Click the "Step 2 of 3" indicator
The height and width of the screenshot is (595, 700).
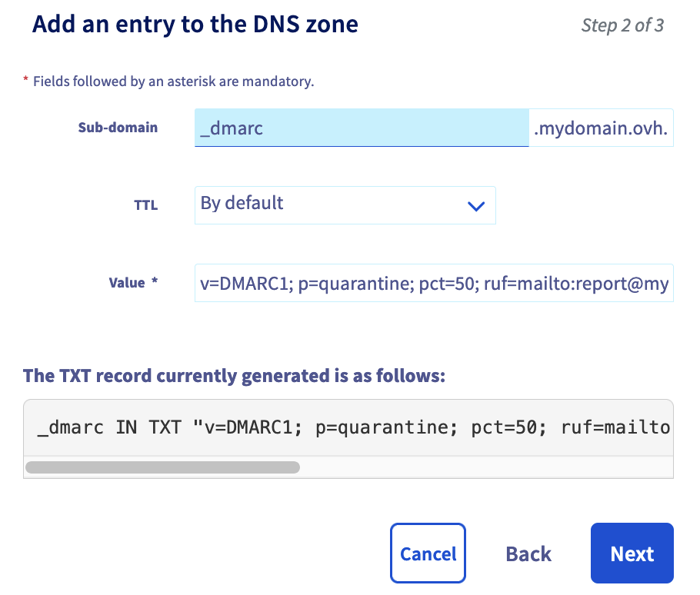click(x=626, y=25)
